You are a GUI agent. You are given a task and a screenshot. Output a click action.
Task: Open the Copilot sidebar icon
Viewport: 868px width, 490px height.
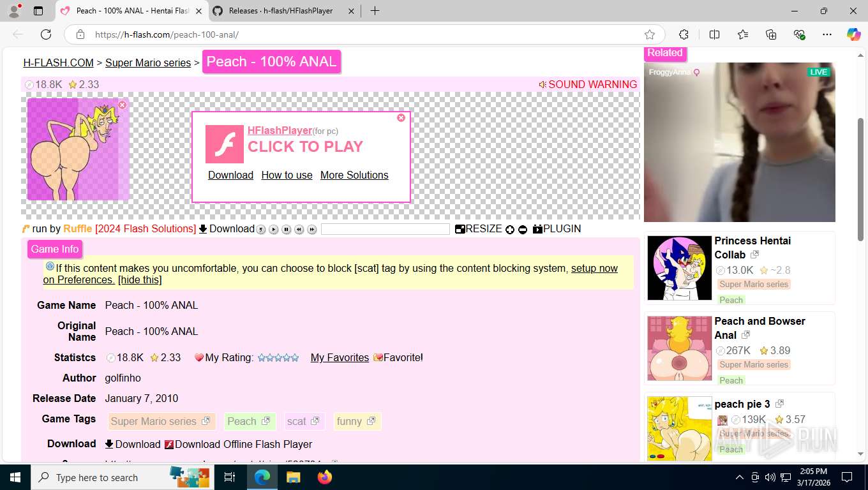pos(853,34)
